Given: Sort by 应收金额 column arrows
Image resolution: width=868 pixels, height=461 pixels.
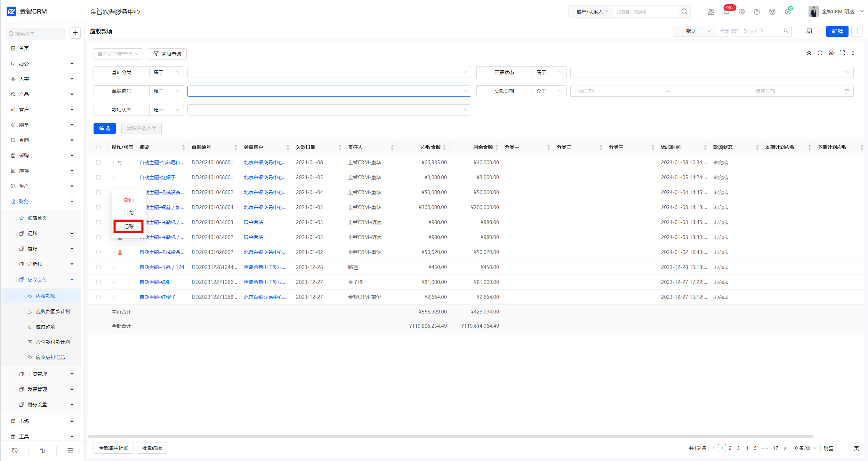Looking at the screenshot, I should [444, 148].
